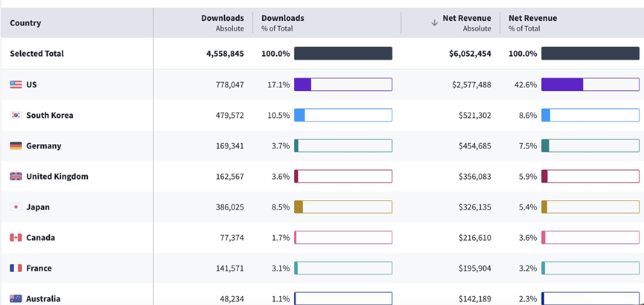Select the Japan country name
644x305 pixels.
click(x=38, y=207)
